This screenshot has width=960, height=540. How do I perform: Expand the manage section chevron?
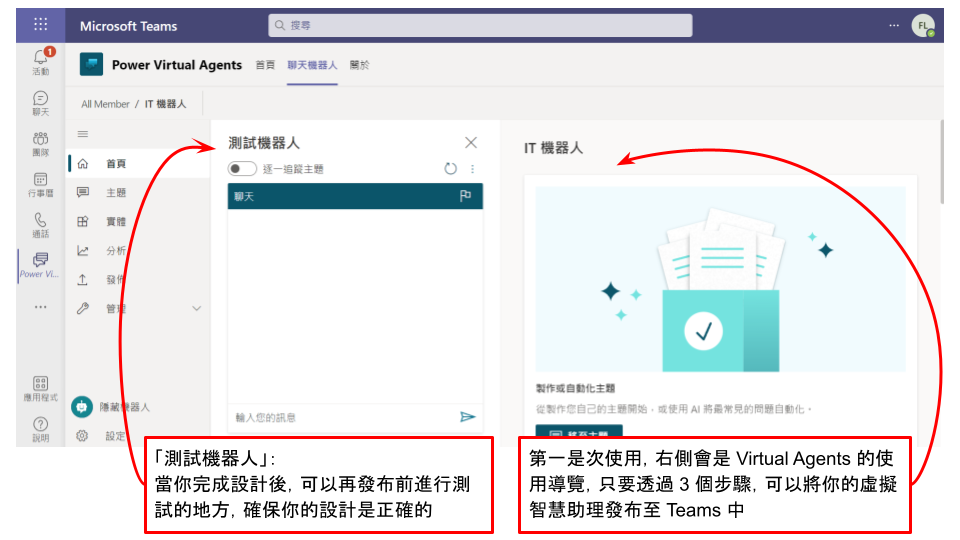coord(197,309)
